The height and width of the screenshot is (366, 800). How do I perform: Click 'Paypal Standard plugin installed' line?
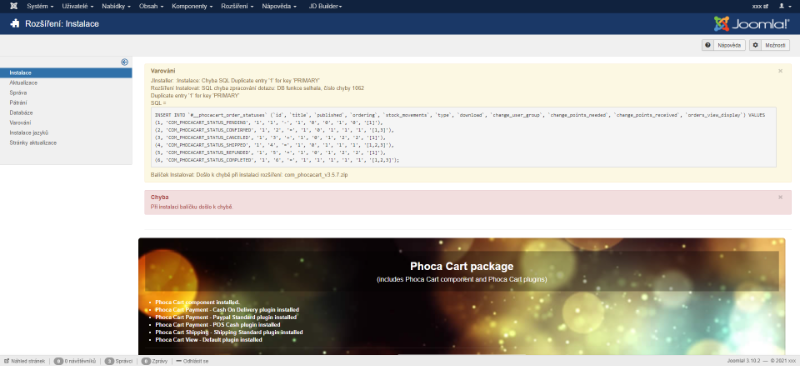pyautogui.click(x=226, y=317)
